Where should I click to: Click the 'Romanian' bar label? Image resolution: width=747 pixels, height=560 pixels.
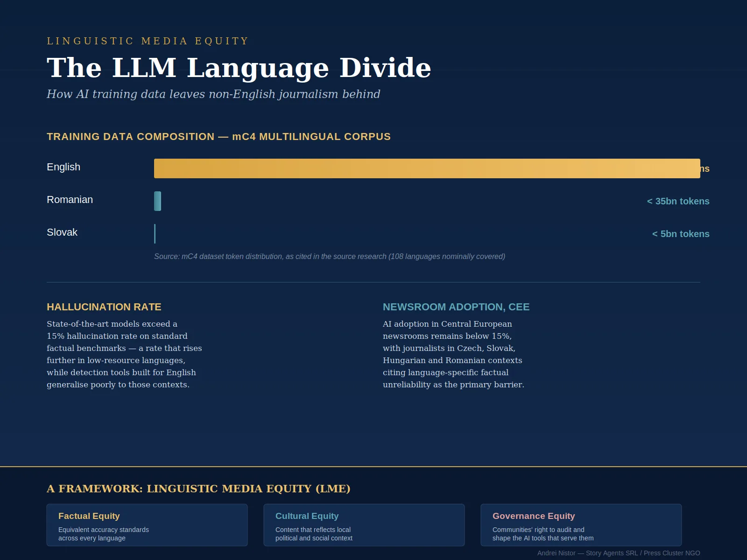coord(70,200)
